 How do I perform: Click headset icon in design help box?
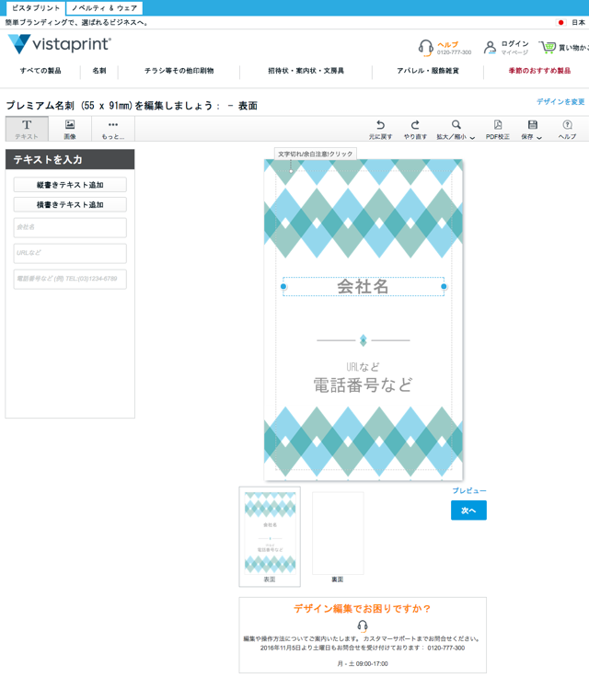(x=363, y=625)
